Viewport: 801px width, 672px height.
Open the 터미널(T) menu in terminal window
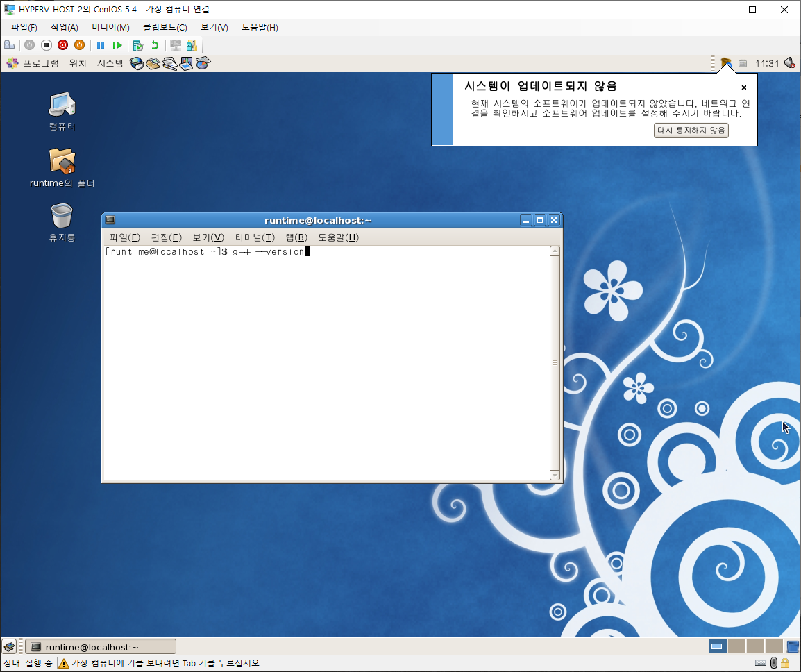[x=255, y=237]
